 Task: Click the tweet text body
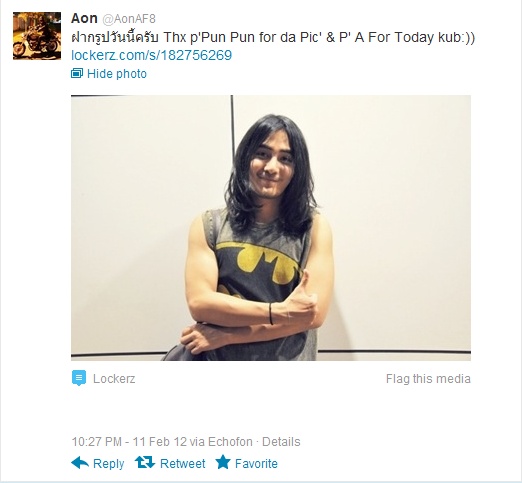click(273, 37)
